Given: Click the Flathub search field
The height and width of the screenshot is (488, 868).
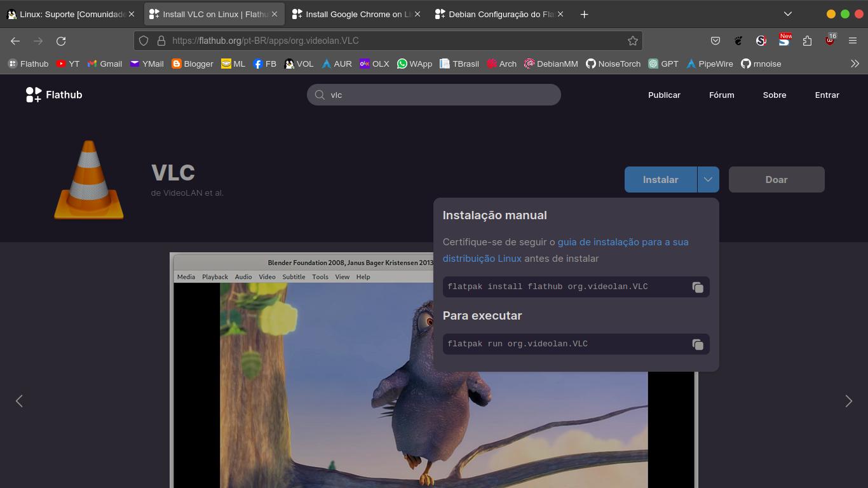Looking at the screenshot, I should point(434,95).
